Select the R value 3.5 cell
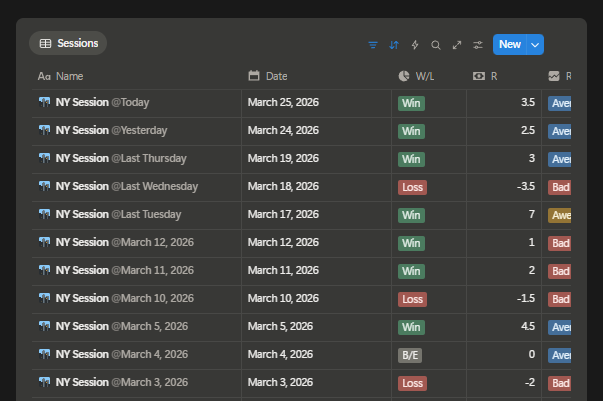This screenshot has width=603, height=401. tap(504, 103)
